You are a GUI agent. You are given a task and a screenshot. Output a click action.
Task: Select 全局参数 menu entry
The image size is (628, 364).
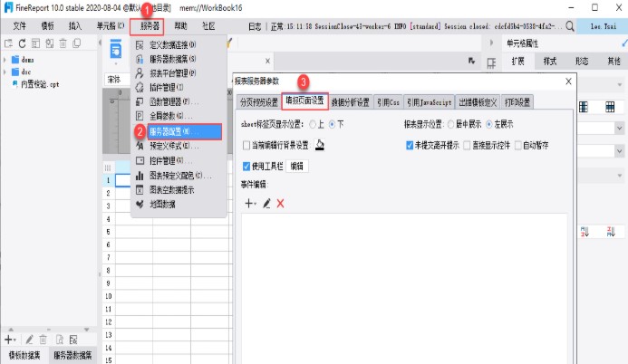[x=179, y=116]
